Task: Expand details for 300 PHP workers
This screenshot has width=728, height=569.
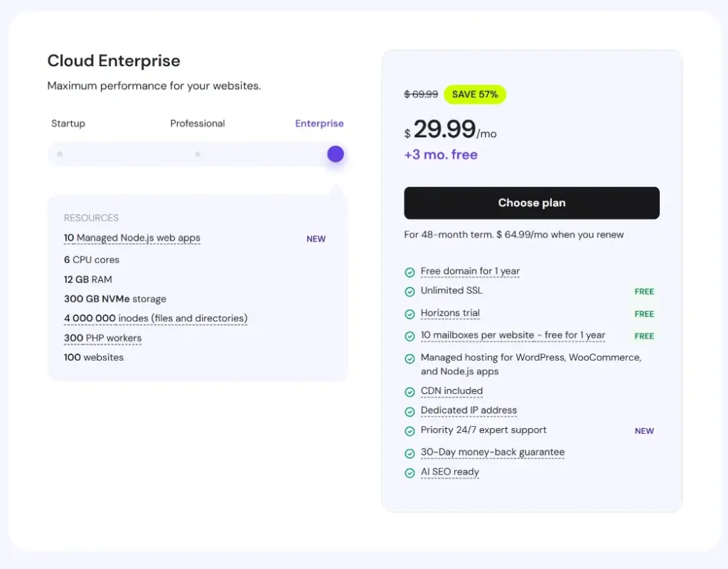Action: [x=102, y=338]
